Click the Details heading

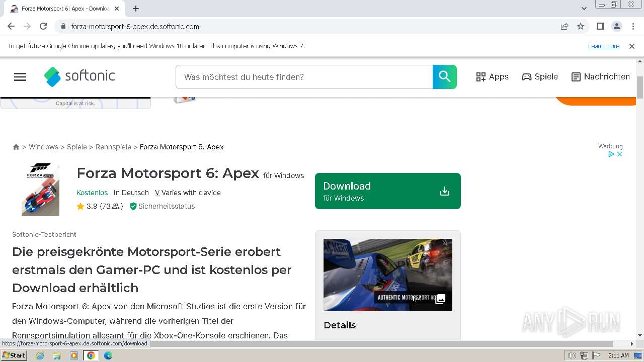coord(340,325)
